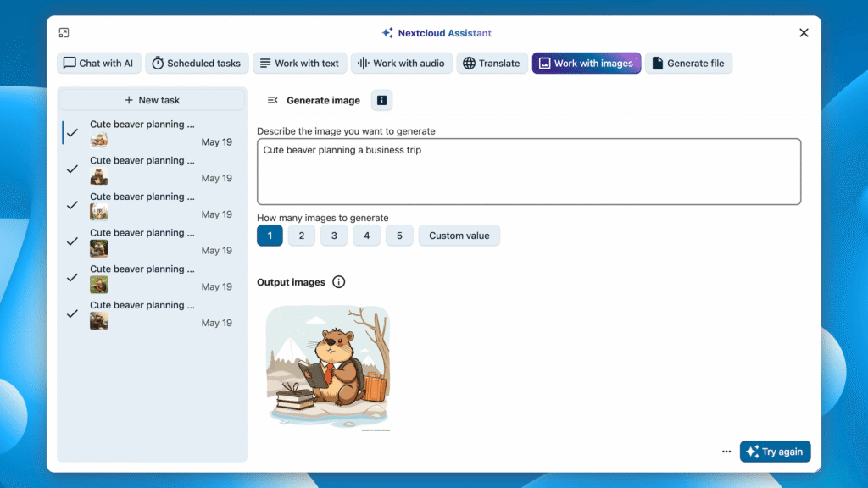Collapse the task list sidebar toggle icon

pyautogui.click(x=272, y=100)
